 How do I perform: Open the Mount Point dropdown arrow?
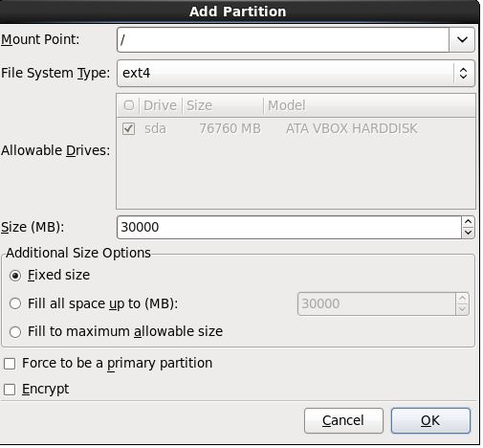[462, 39]
